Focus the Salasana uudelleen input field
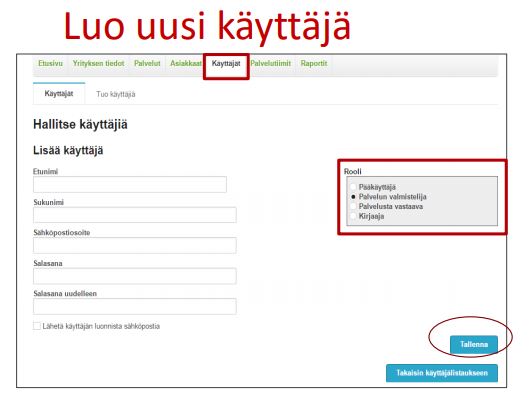 (x=135, y=306)
